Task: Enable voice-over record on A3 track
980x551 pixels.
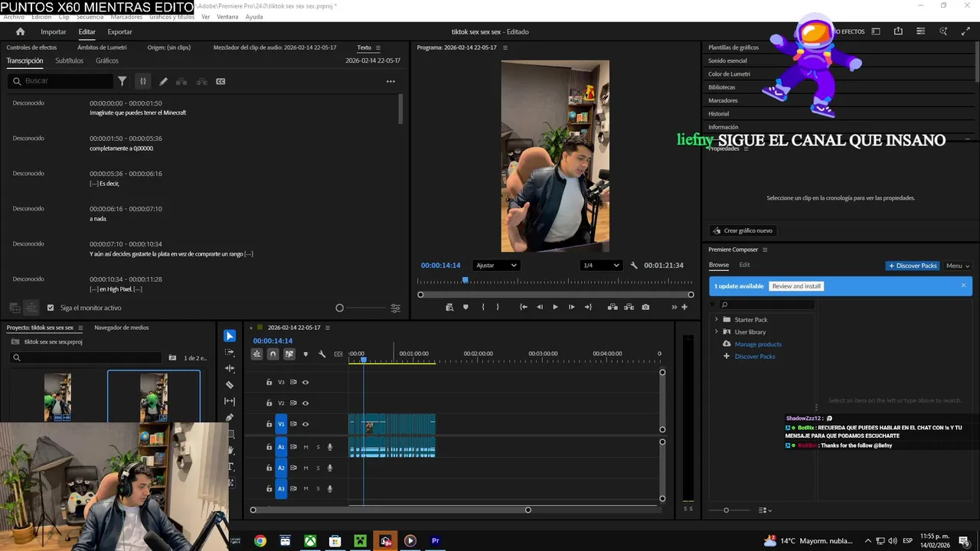Action: coord(330,488)
